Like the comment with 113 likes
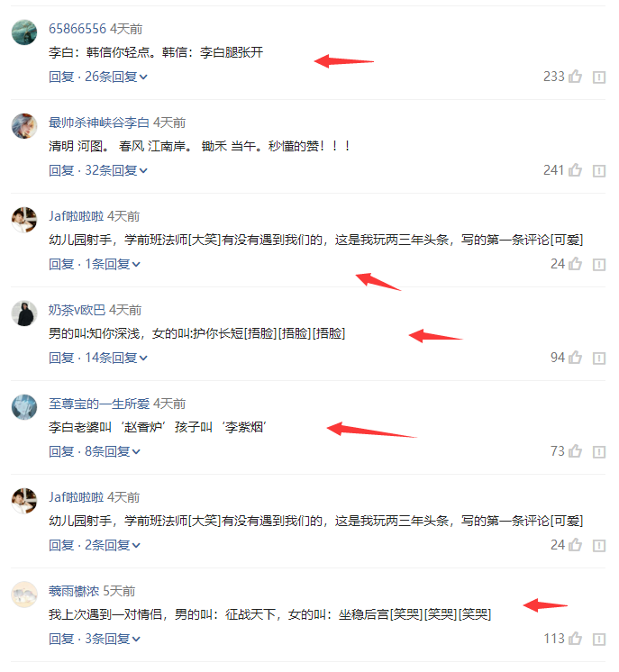Image resolution: width=619 pixels, height=672 pixels. coord(575,639)
